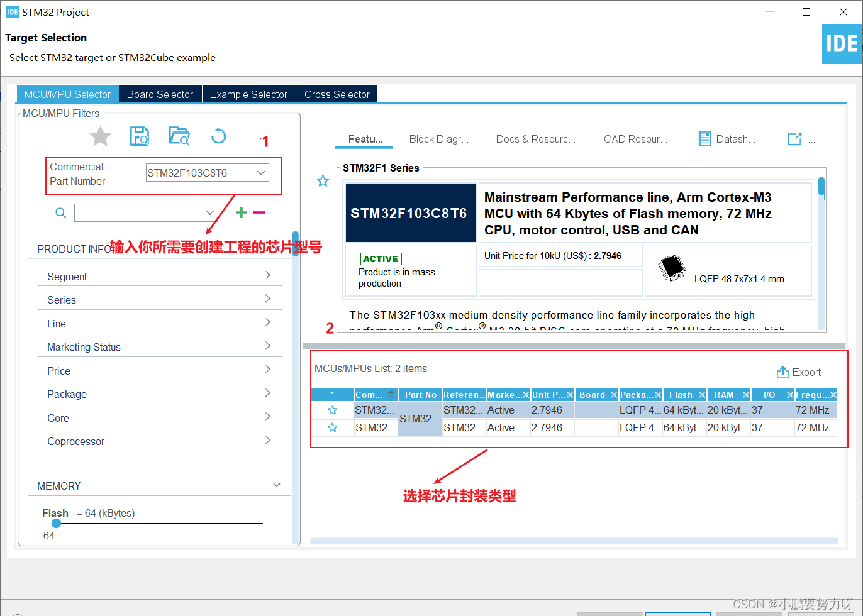Remove the I/O column with its X
This screenshot has width=863, height=616.
(x=789, y=395)
